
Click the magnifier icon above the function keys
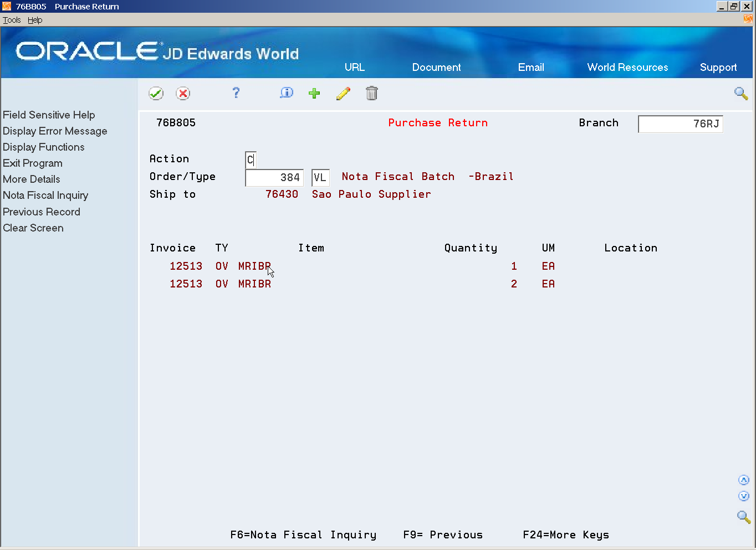pos(744,517)
